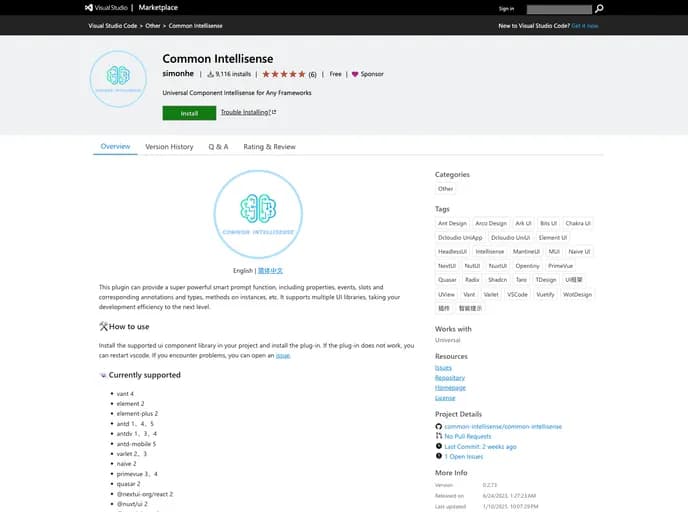Open the Repository resource link
The image size is (688, 512).
click(x=450, y=378)
